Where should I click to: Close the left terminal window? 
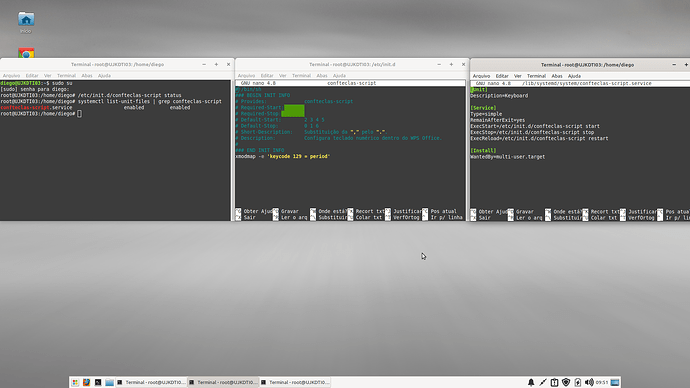pyautogui.click(x=228, y=64)
